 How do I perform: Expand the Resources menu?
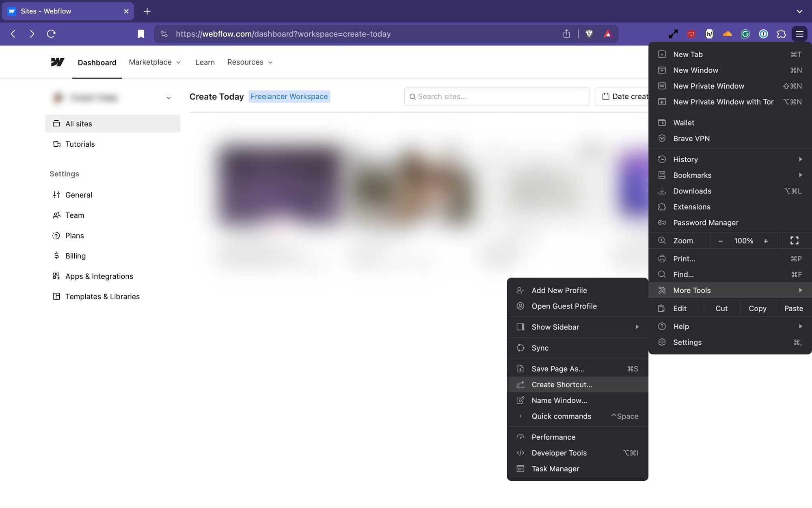coord(250,62)
